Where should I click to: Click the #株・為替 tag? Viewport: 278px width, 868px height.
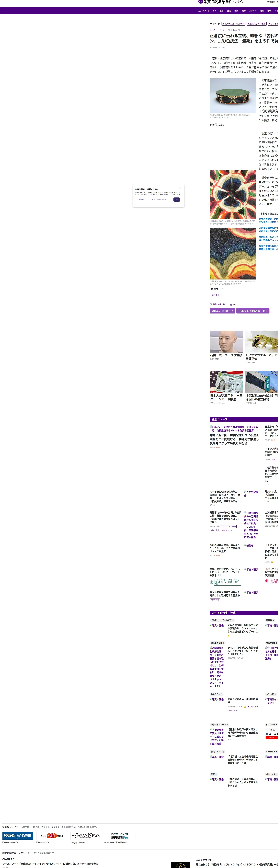pyautogui.click(x=215, y=530)
